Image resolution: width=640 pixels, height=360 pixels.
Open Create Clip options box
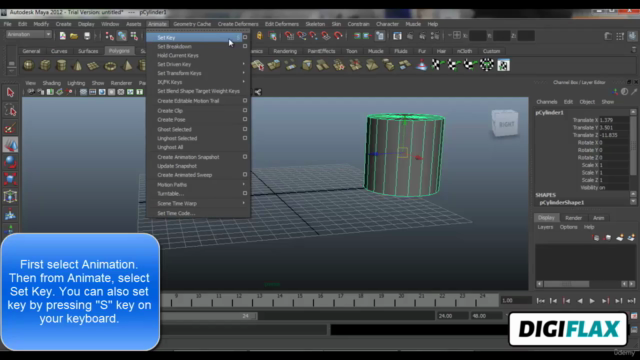click(x=245, y=110)
